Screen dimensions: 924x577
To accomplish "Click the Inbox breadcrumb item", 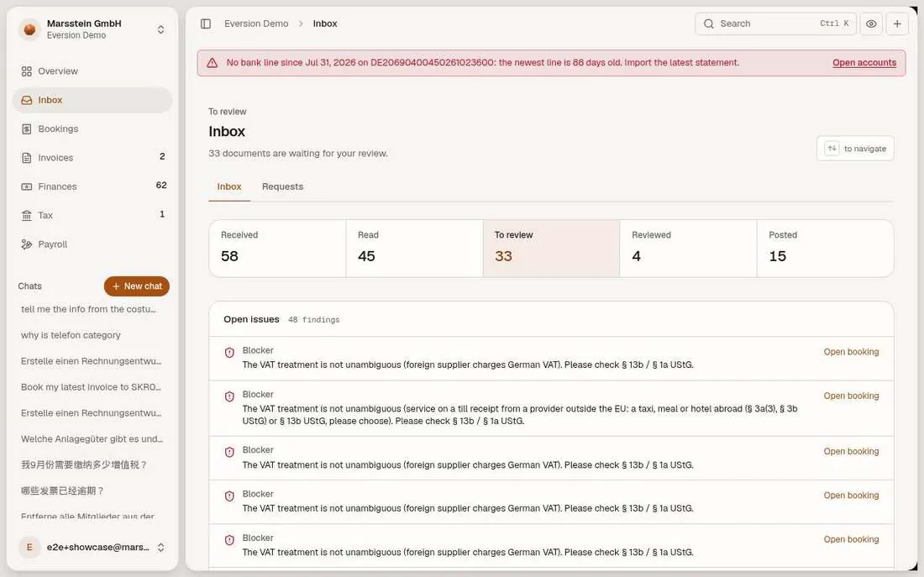I will [x=325, y=24].
